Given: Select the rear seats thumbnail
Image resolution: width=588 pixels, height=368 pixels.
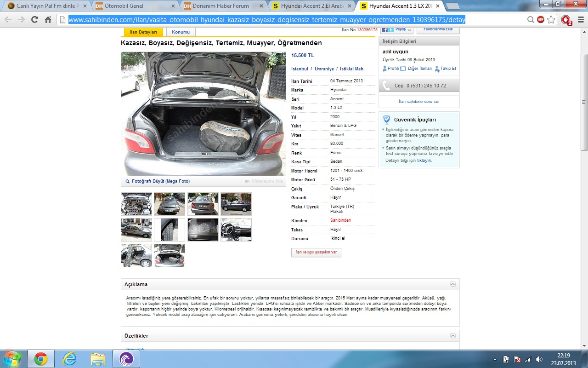Looking at the screenshot, I should [x=136, y=255].
